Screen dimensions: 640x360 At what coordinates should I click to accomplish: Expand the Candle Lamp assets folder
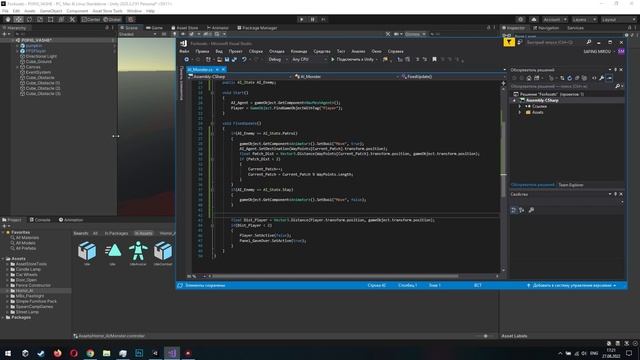click(x=7, y=269)
